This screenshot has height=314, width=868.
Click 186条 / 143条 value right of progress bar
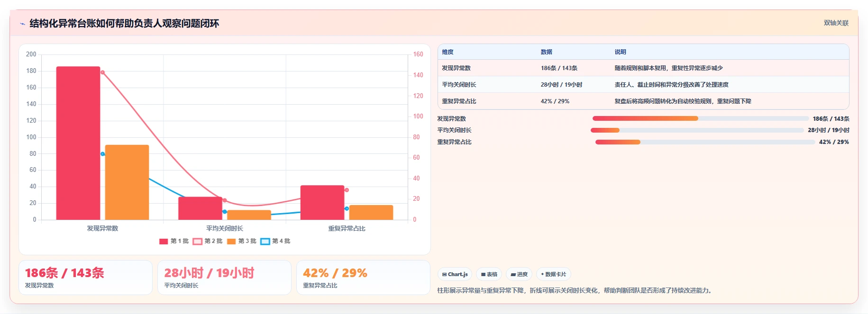tap(831, 119)
